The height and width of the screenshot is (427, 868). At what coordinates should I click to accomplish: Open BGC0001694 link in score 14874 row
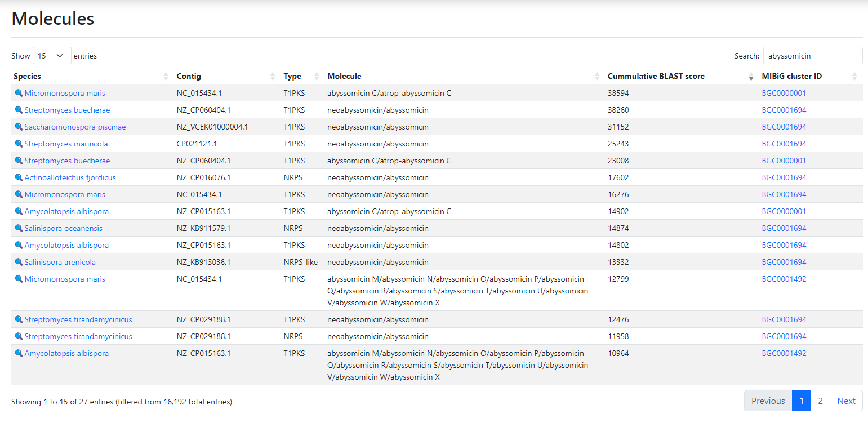(x=784, y=228)
